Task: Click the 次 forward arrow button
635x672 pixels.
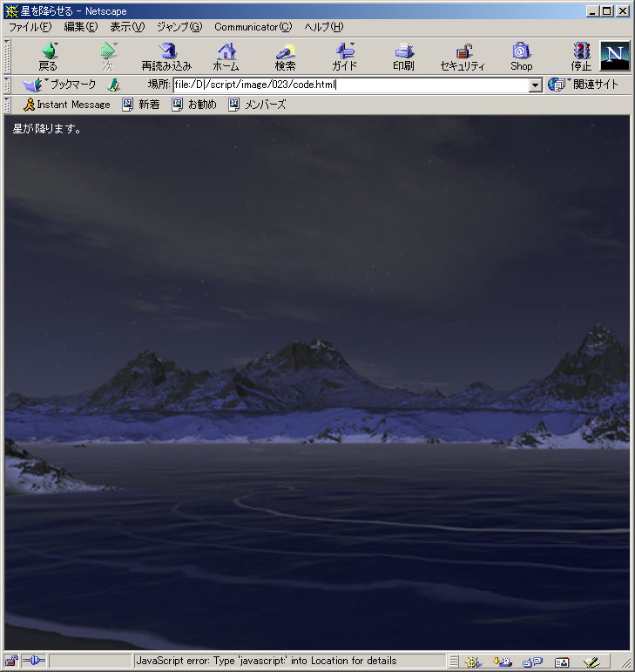Action: [108, 56]
